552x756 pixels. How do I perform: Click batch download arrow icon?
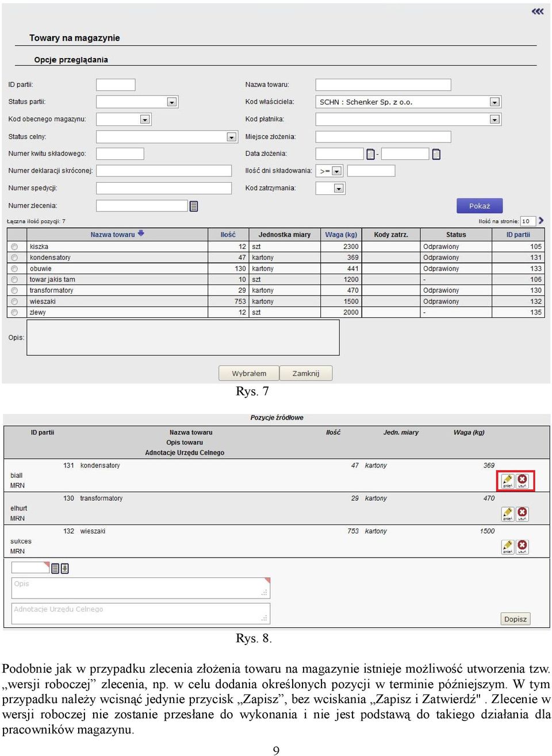65,568
